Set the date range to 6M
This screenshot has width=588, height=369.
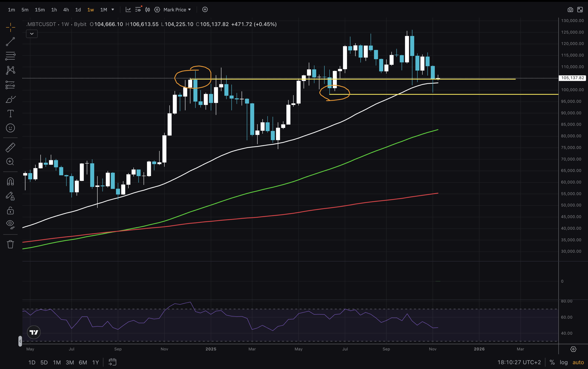coord(83,362)
